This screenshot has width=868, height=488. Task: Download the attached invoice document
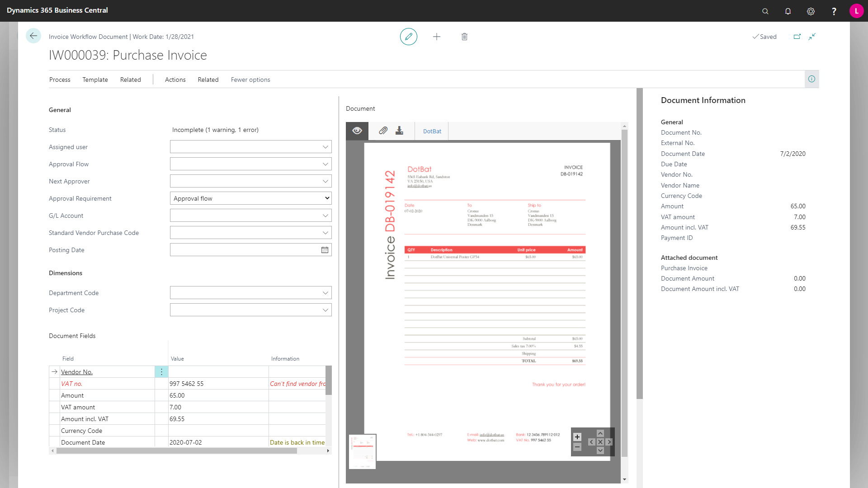click(x=399, y=131)
